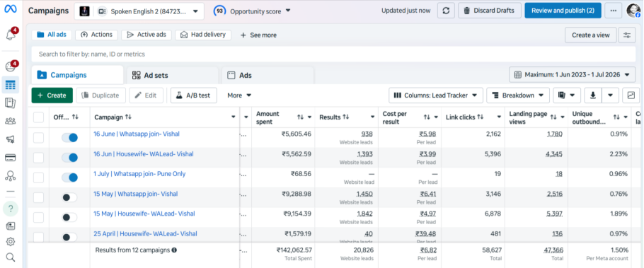Open the reports book icon dropdown
Screen dimensions: 644x268
(567, 95)
